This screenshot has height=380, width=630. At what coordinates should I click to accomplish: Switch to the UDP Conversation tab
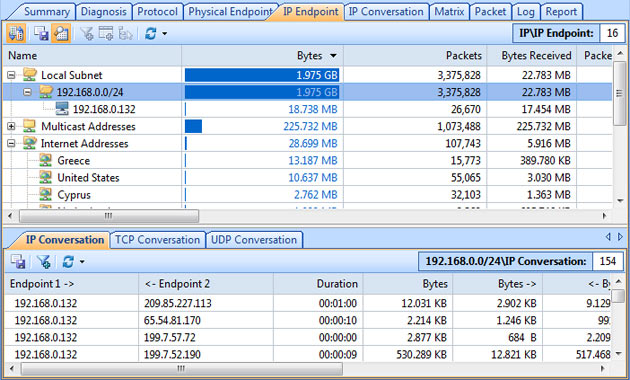(254, 240)
